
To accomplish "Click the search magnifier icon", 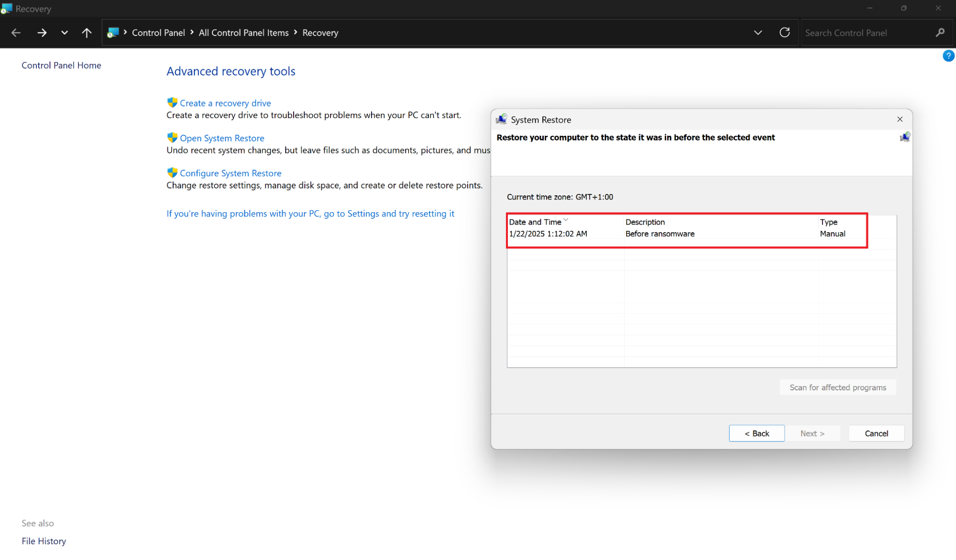I will point(940,32).
